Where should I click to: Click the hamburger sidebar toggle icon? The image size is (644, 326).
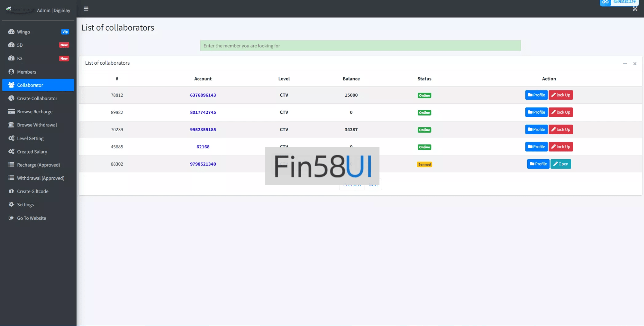click(x=86, y=9)
